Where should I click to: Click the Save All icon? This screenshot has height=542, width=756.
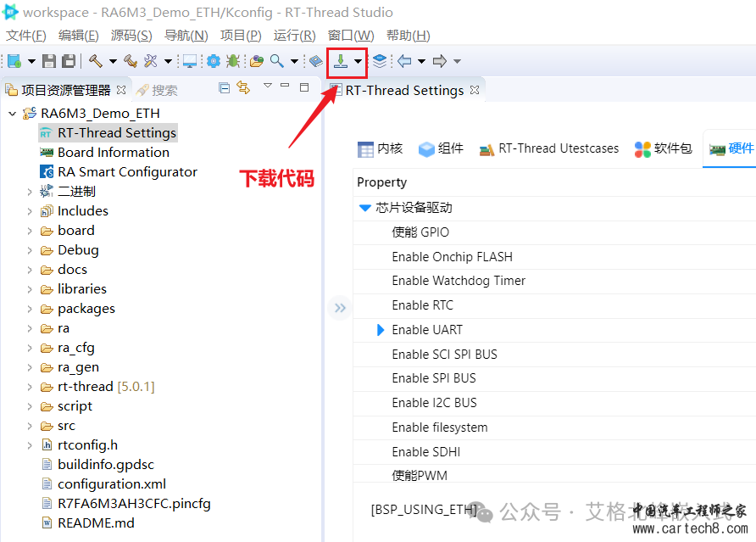pos(69,61)
